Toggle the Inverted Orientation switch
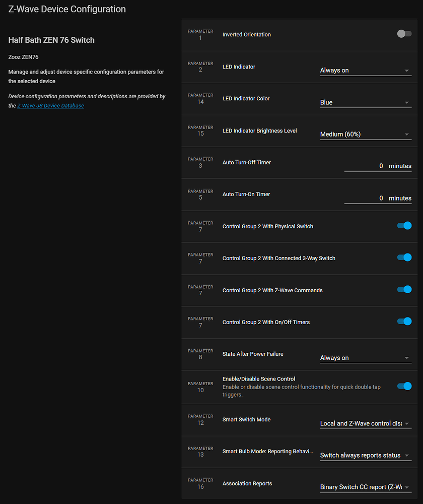The height and width of the screenshot is (504, 423). (x=404, y=34)
